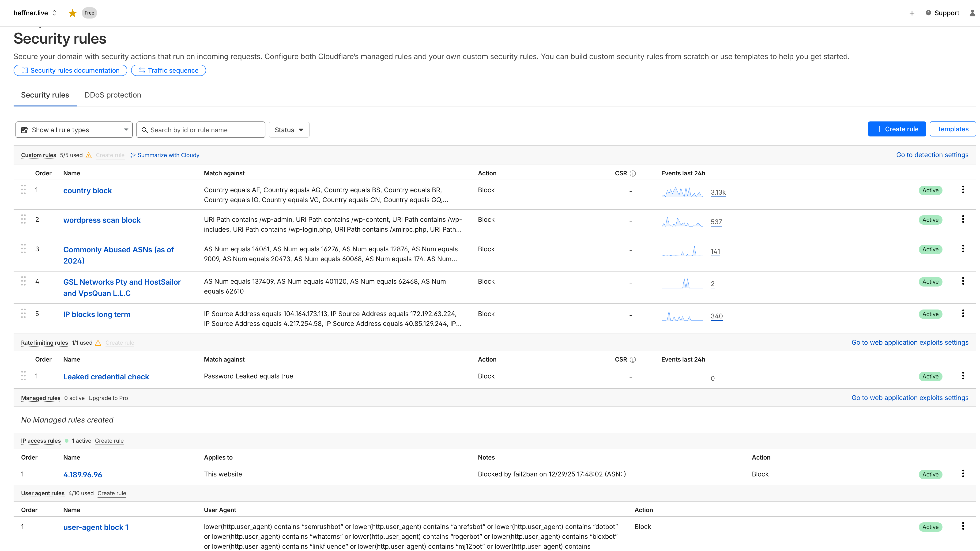Click the warning triangle next to 5/5 used
The image size is (980, 551).
coord(89,155)
